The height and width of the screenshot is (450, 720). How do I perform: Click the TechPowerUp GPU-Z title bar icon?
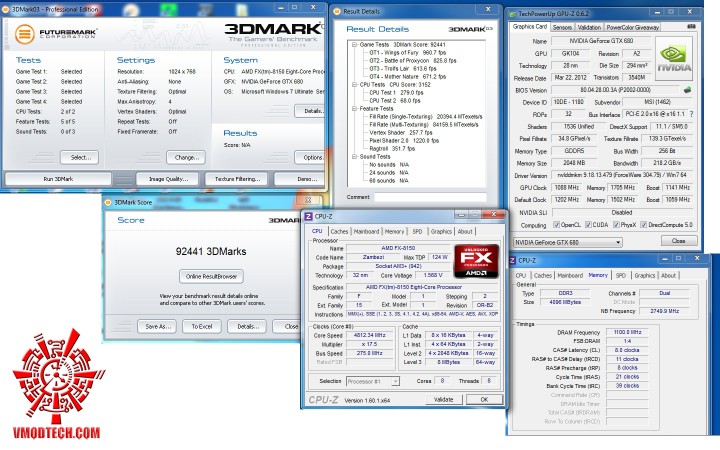tap(512, 14)
